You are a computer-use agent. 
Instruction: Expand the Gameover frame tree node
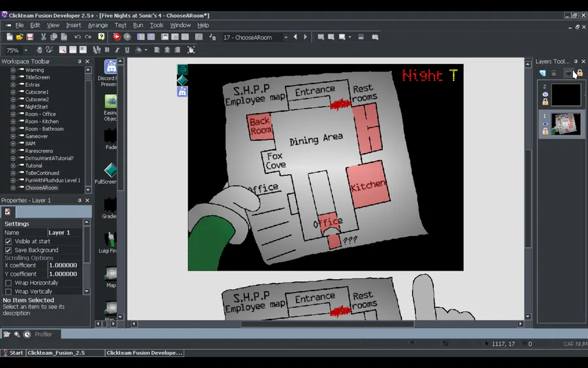coord(13,136)
